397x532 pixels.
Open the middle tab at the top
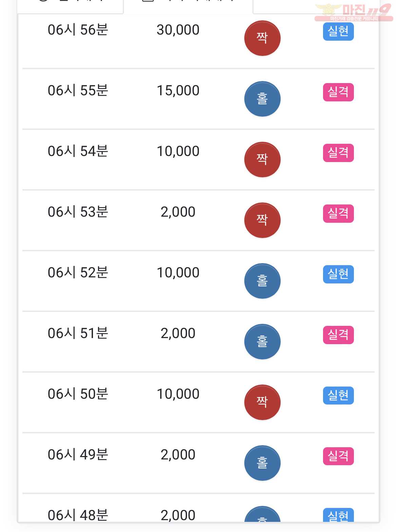188,6
